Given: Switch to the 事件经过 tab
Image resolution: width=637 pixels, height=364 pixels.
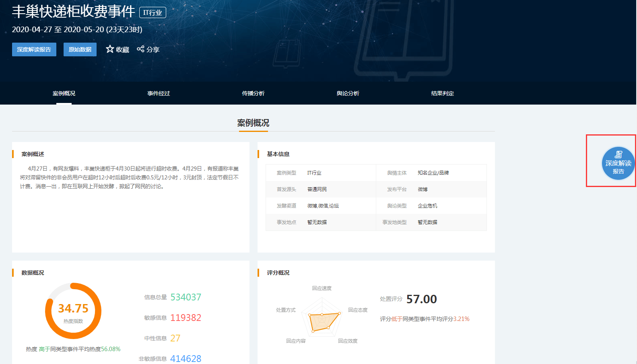Looking at the screenshot, I should (x=159, y=93).
